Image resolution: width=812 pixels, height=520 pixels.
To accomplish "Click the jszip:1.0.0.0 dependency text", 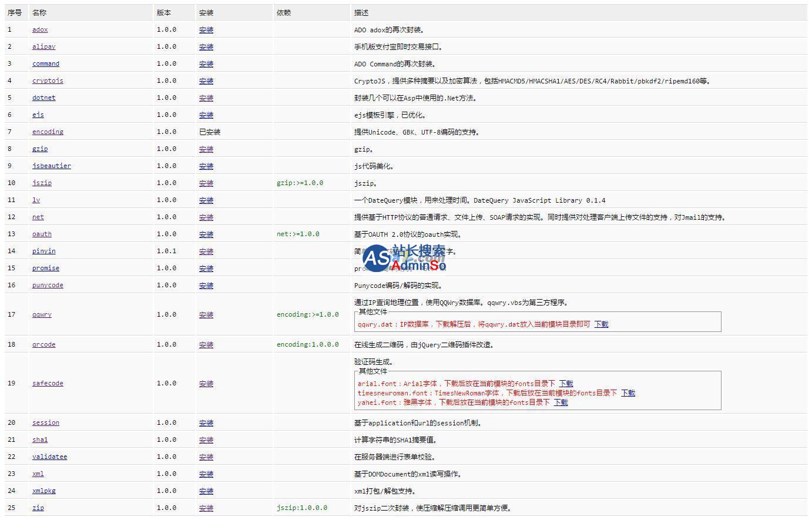I will pos(302,508).
